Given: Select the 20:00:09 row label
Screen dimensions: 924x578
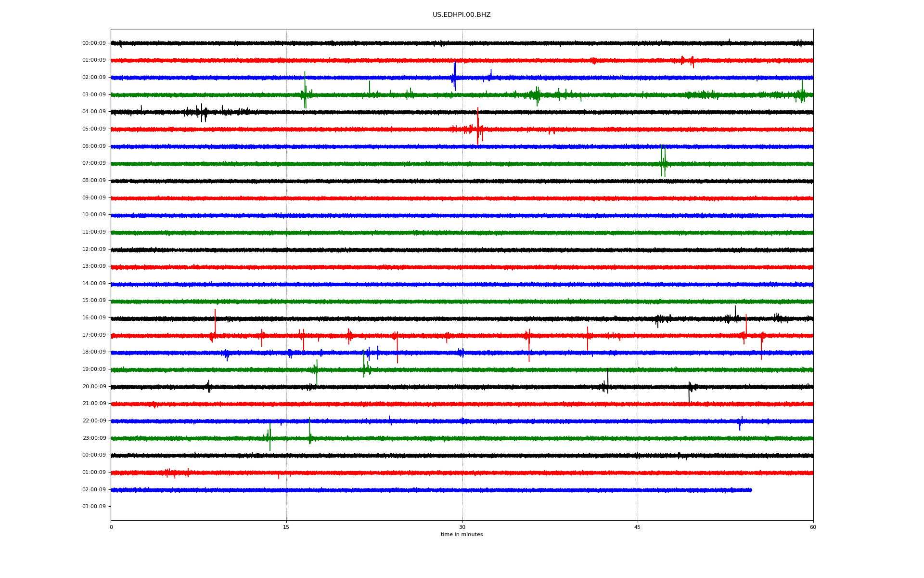Looking at the screenshot, I should point(94,387).
